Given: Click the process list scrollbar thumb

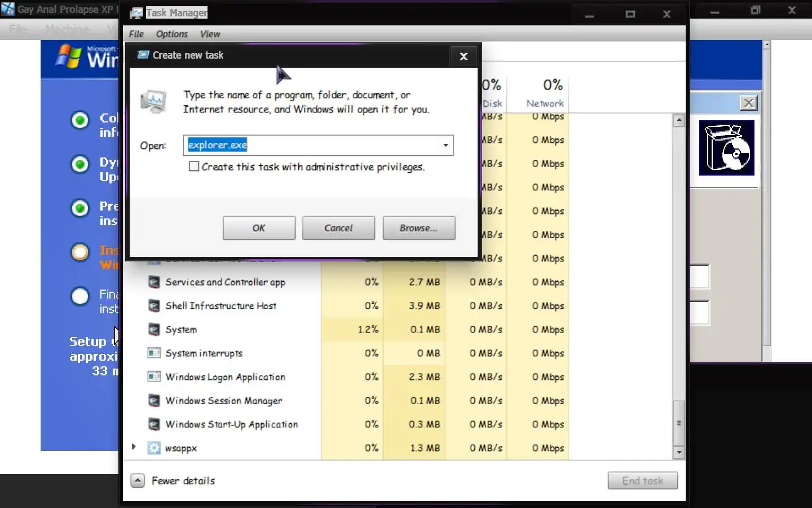Looking at the screenshot, I should pos(679,423).
